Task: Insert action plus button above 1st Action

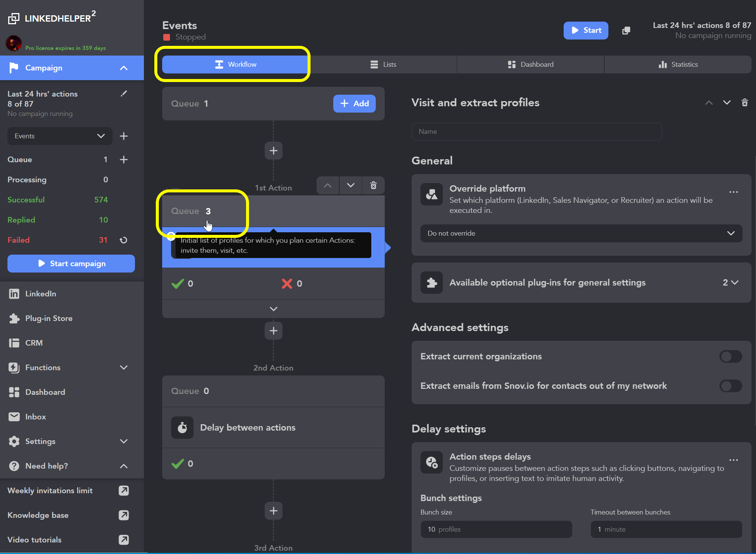Action: click(x=274, y=151)
